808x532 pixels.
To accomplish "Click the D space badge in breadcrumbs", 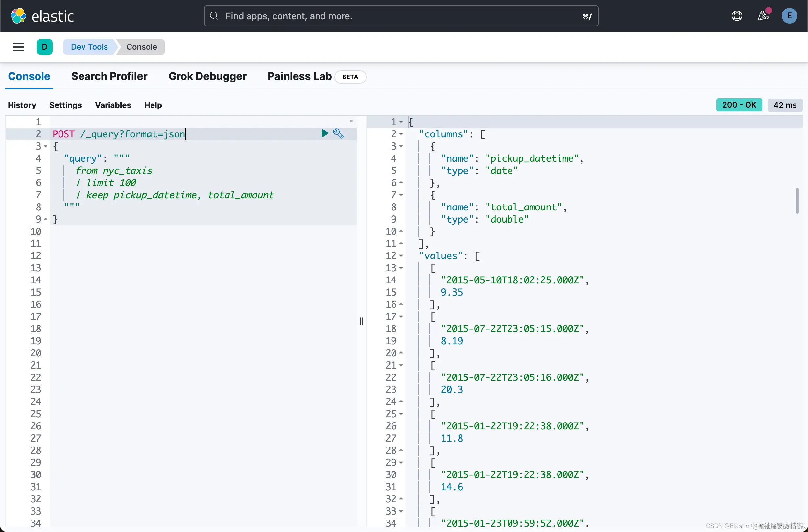I will point(44,47).
